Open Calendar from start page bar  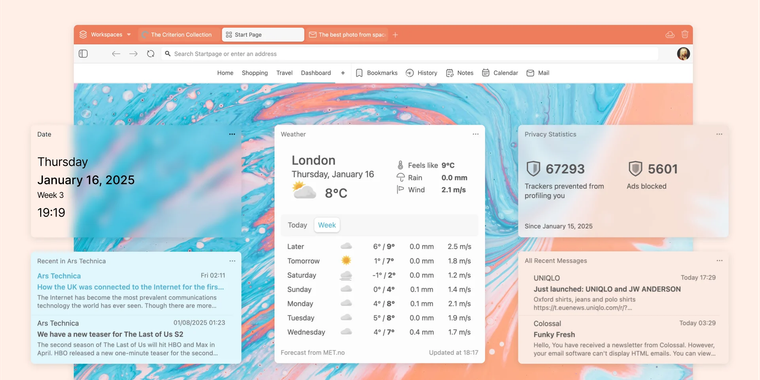click(500, 73)
